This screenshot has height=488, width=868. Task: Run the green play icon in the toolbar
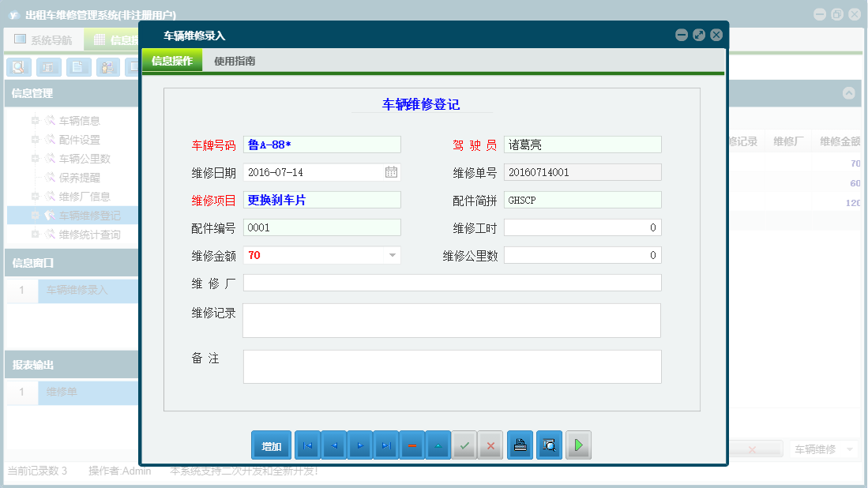577,445
